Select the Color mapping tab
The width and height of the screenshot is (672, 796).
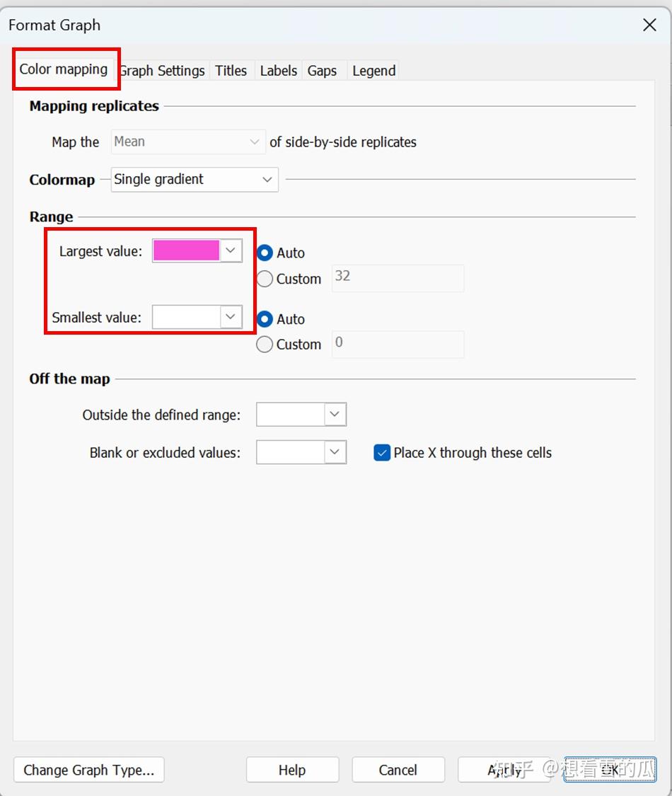(x=64, y=69)
